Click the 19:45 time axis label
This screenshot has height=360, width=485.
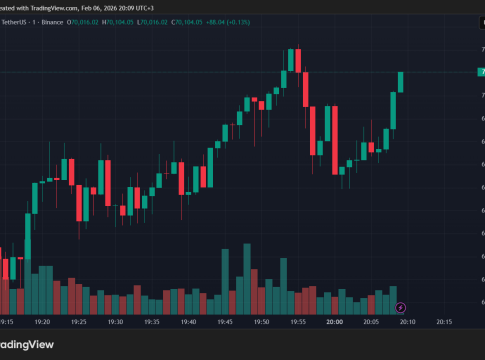(x=225, y=322)
